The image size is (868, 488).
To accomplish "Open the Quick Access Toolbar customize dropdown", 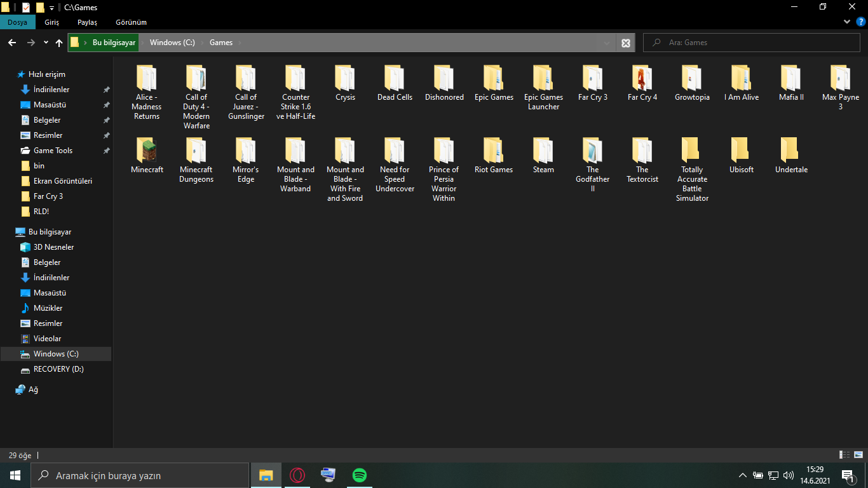I will (51, 8).
